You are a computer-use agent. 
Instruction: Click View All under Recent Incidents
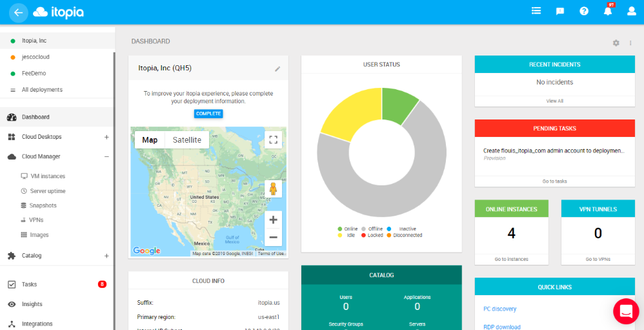(554, 101)
